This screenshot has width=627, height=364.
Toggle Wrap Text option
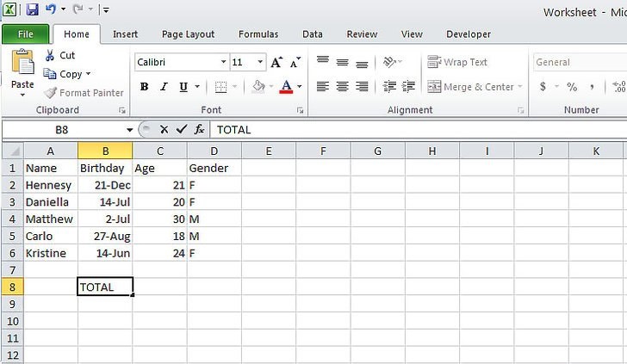pos(458,62)
